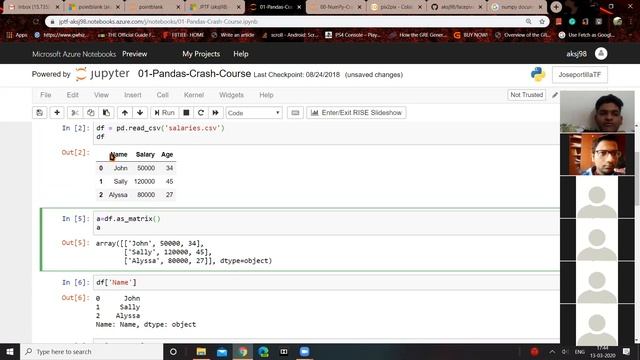Insert a cell below with plus icon
The height and width of the screenshot is (360, 640).
click(x=57, y=113)
